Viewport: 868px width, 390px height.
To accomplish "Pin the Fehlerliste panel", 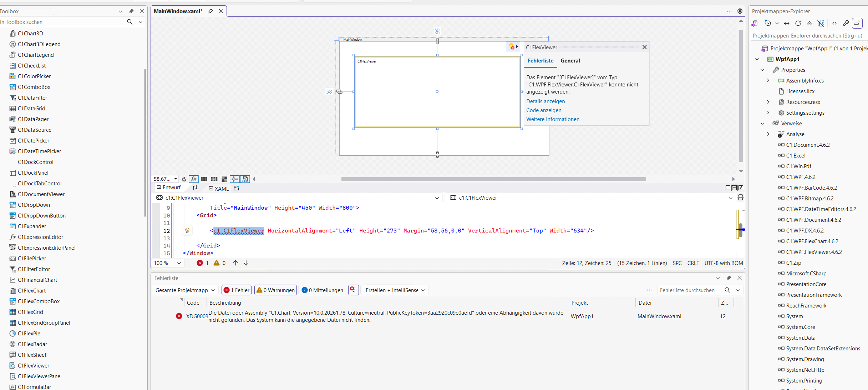I will tap(729, 278).
